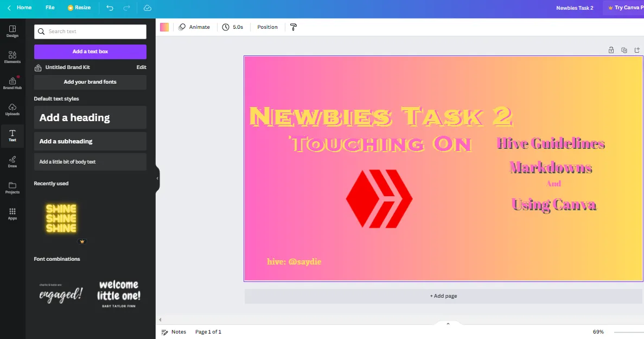Select the SHINE neon text thumbnail

[61, 218]
